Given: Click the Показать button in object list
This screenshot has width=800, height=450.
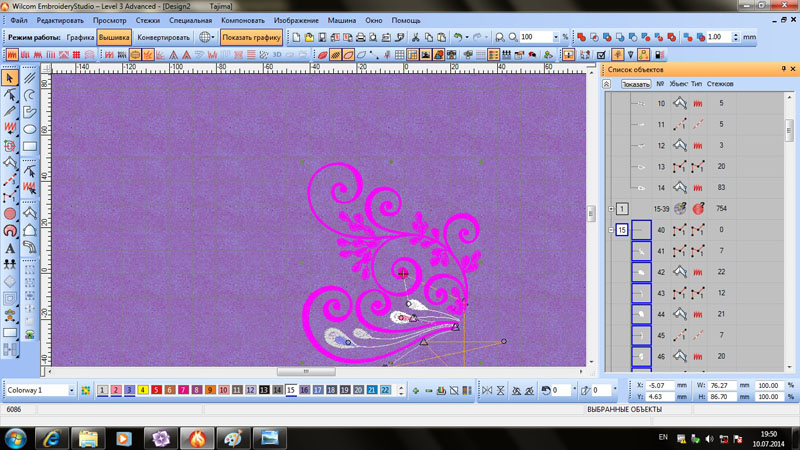Looking at the screenshot, I should coord(636,84).
